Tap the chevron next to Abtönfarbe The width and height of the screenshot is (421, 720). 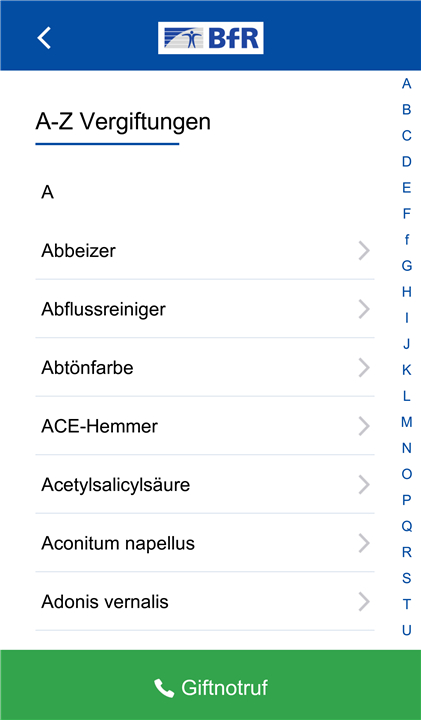364,368
